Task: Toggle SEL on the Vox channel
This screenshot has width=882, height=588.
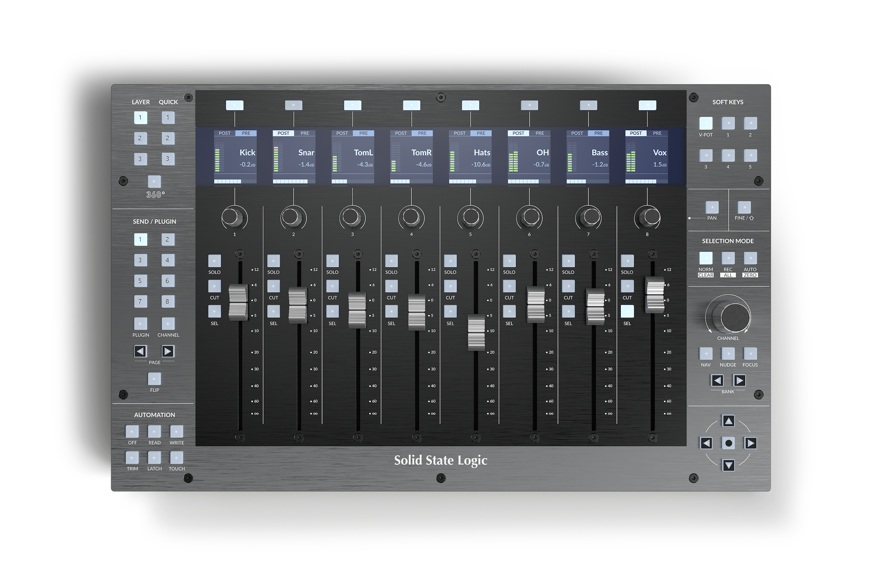Action: pos(627,311)
